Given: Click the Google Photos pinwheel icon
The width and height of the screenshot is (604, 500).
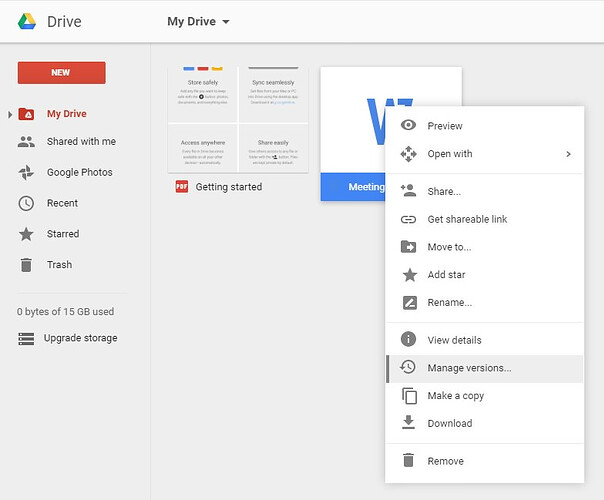Looking at the screenshot, I should [26, 172].
